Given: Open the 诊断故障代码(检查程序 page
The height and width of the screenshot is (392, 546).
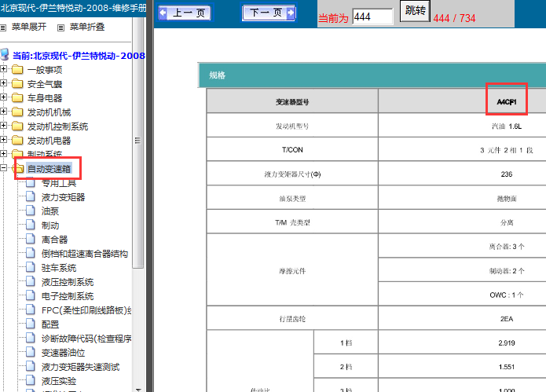Looking at the screenshot, I should [x=86, y=339].
